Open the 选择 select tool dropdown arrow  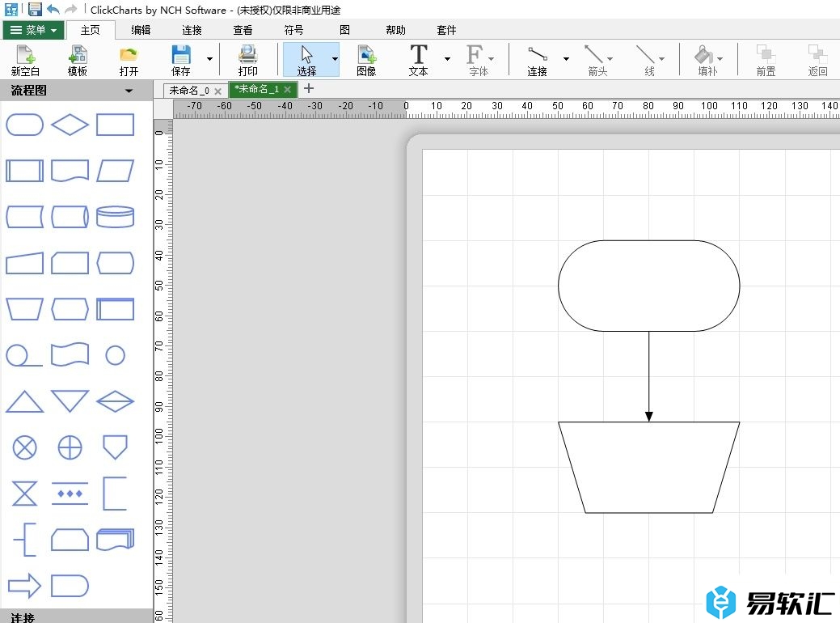[x=335, y=59]
